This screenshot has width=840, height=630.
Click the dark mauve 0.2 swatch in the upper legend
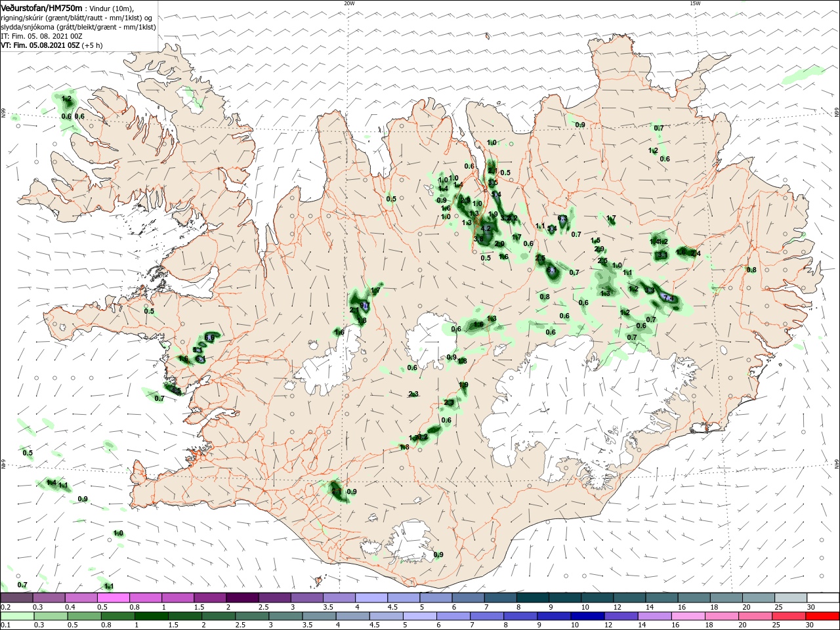[x=17, y=598]
